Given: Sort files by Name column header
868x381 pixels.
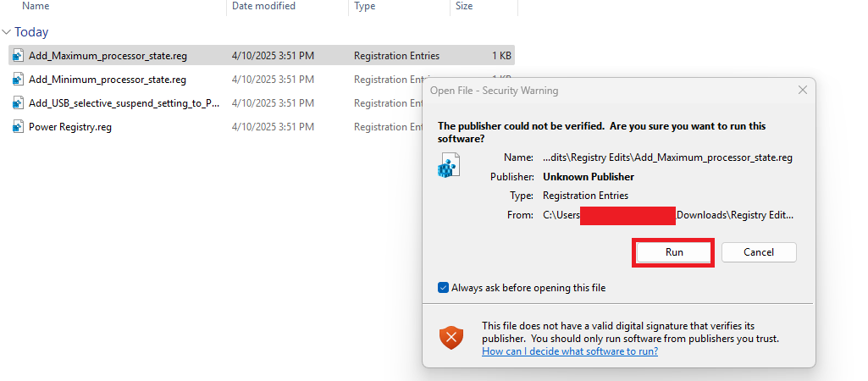Looking at the screenshot, I should click(36, 6).
